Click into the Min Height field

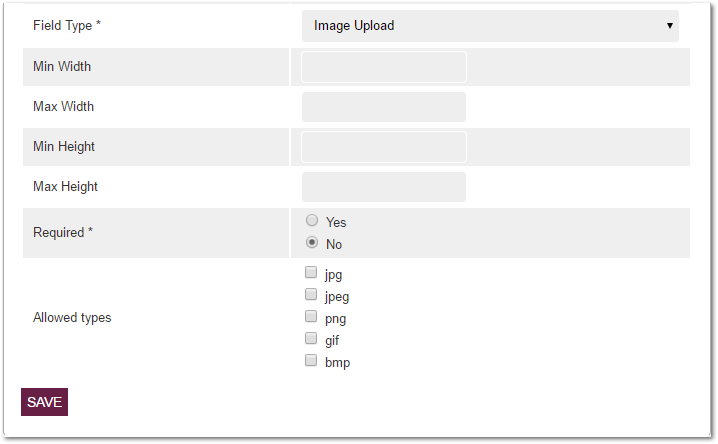[x=384, y=147]
